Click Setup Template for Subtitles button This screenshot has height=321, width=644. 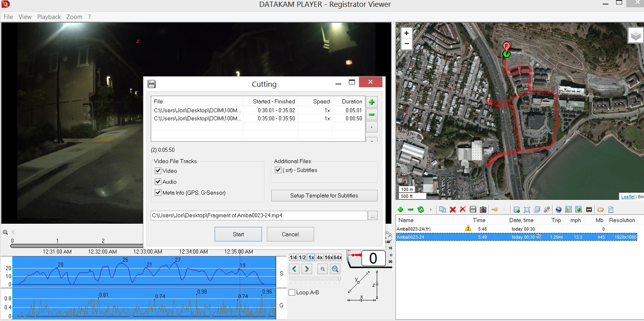click(x=324, y=195)
